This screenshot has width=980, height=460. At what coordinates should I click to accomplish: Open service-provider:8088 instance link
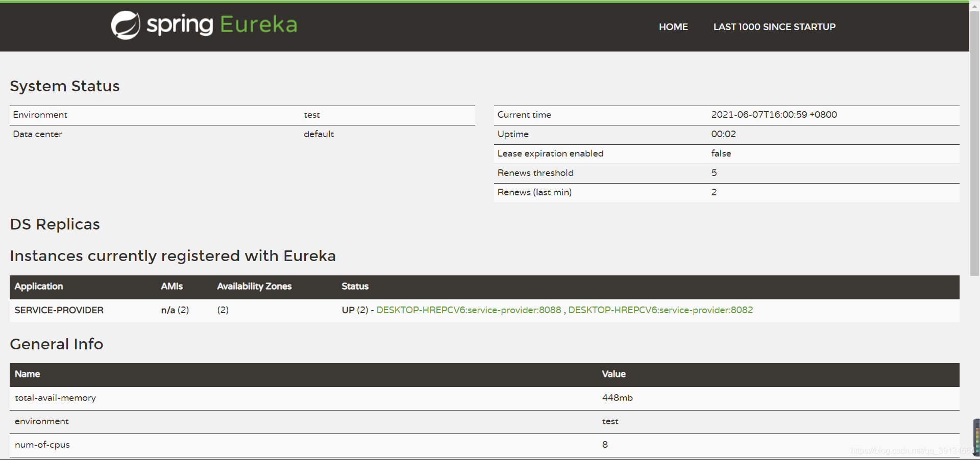469,310
